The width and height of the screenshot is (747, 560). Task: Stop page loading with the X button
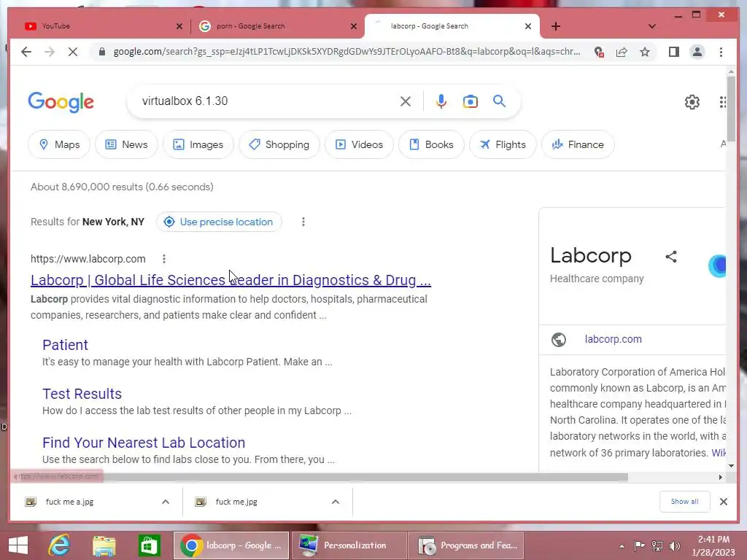72,52
